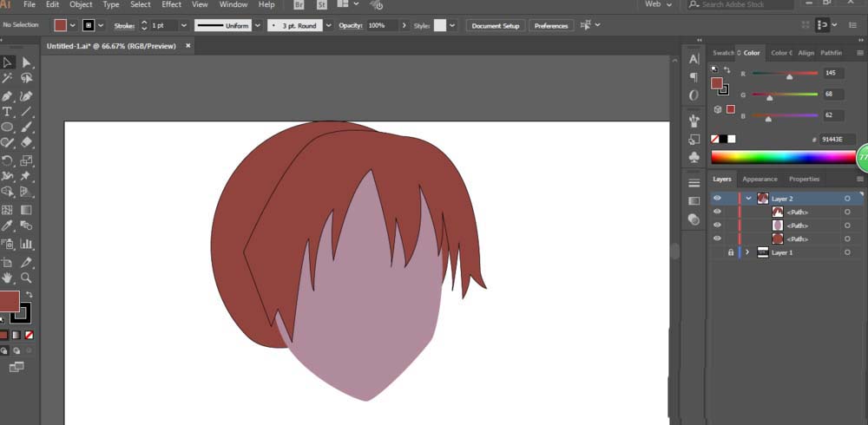Click the Stroke label link
Screen dimensions: 868x425
coord(124,26)
